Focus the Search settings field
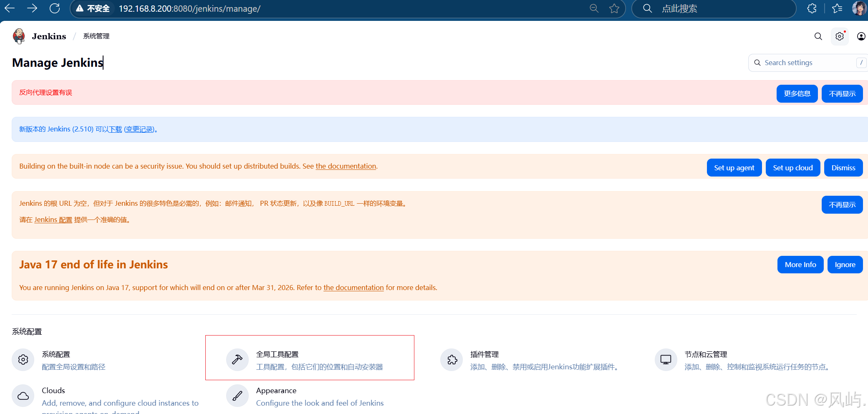Image resolution: width=868 pixels, height=414 pixels. [x=808, y=63]
